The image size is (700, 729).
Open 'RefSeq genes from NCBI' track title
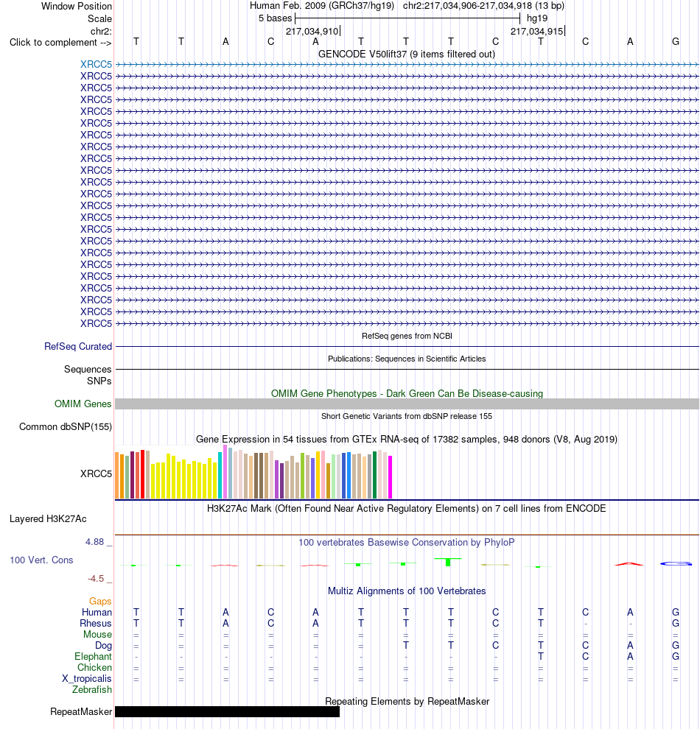407,336
